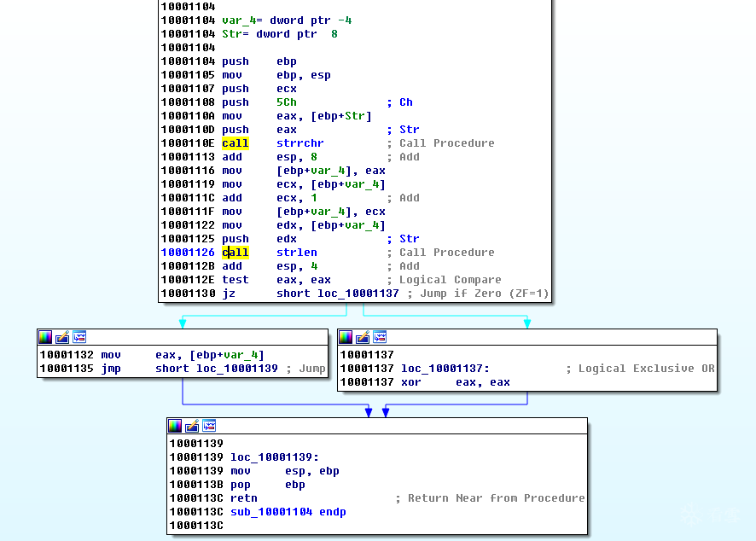Click the highlighted call before strlen
The image size is (756, 541).
pos(236,253)
